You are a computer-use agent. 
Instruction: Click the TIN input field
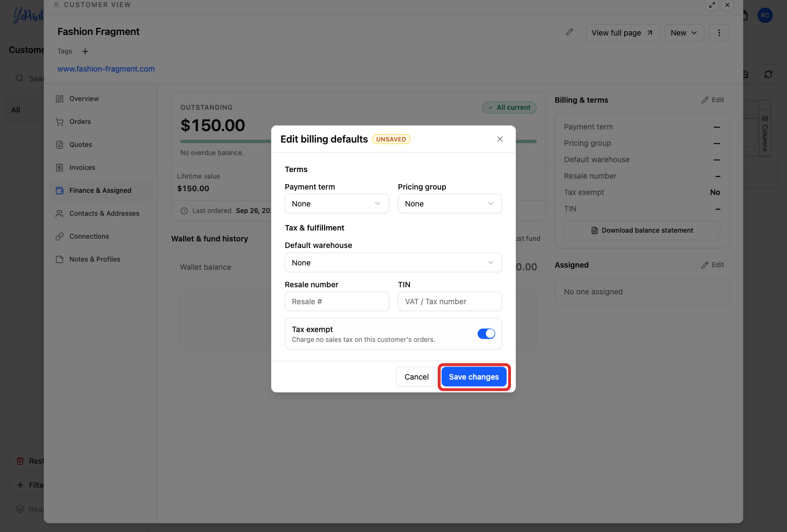click(450, 302)
